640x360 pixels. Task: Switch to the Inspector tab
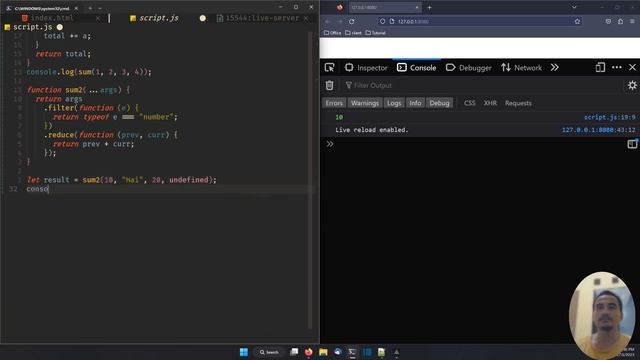[366, 68]
